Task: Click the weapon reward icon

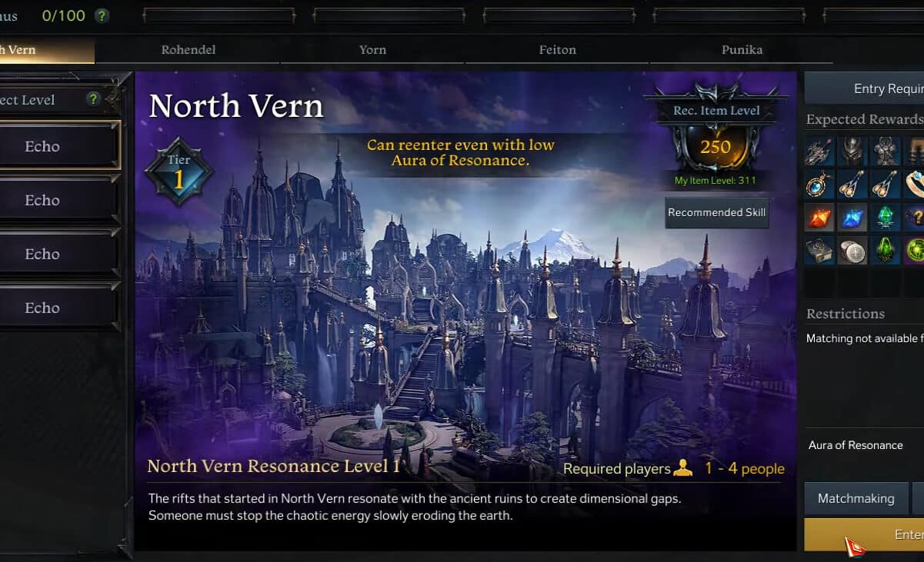Action: pos(819,151)
